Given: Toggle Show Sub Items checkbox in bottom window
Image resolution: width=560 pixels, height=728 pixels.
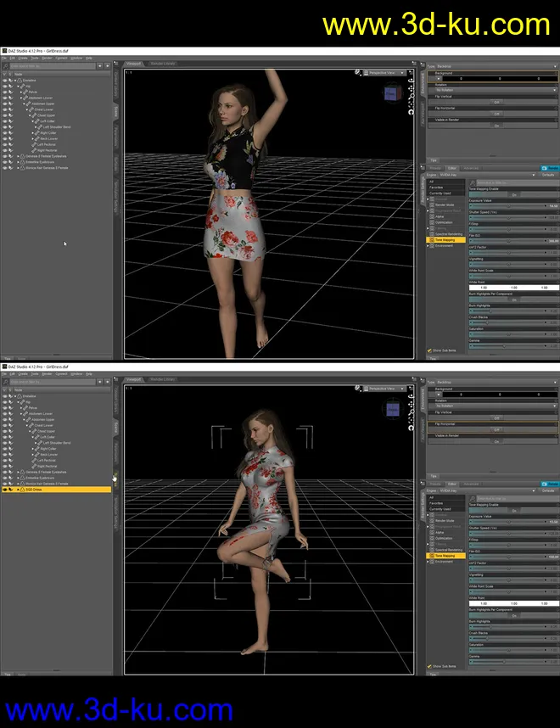Looking at the screenshot, I should 430,667.
